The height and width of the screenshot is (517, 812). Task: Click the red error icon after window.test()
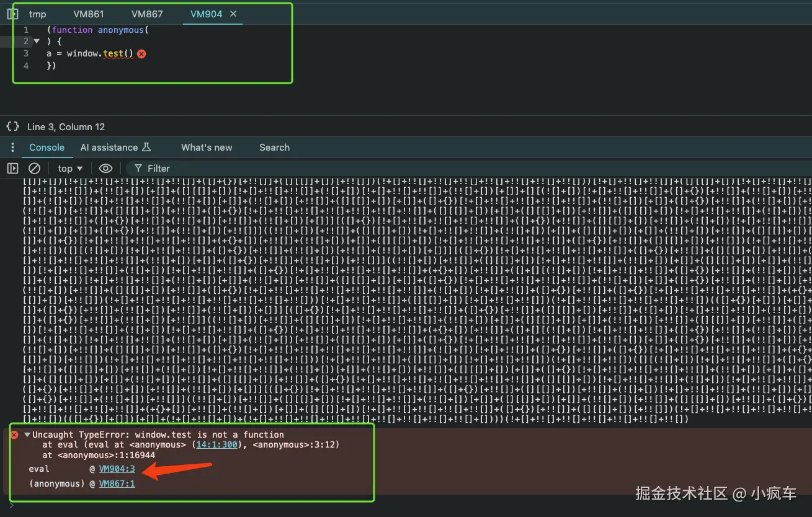141,54
